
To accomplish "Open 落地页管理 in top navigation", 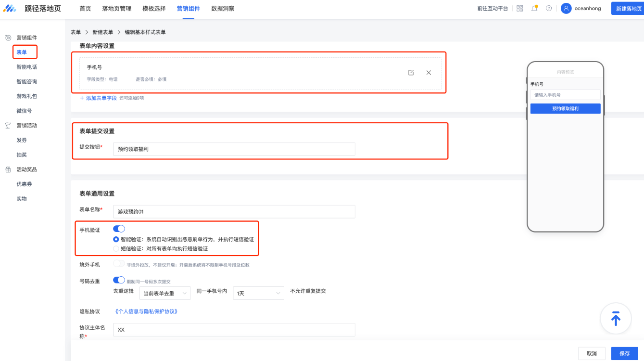I will click(x=117, y=9).
